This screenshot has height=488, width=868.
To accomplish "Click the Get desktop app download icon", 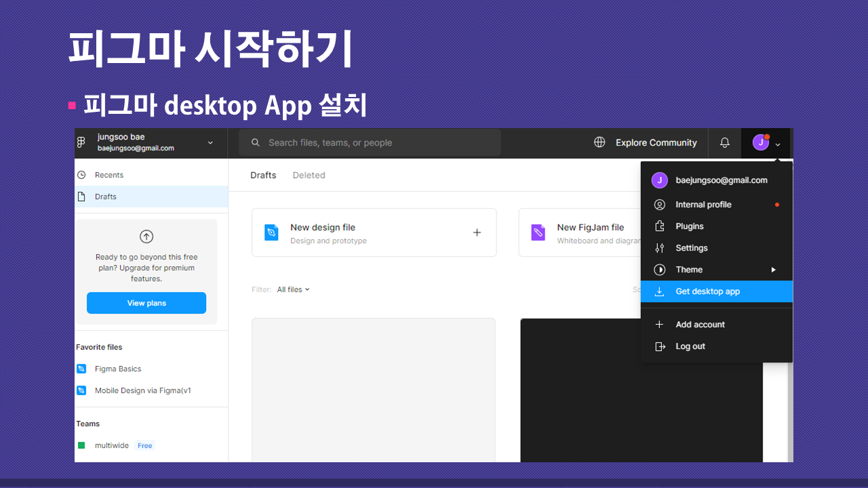I will [x=659, y=291].
